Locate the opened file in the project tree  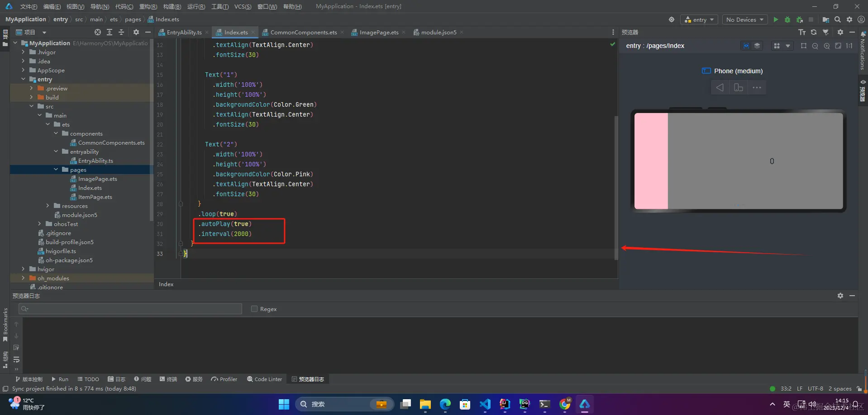[x=98, y=32]
